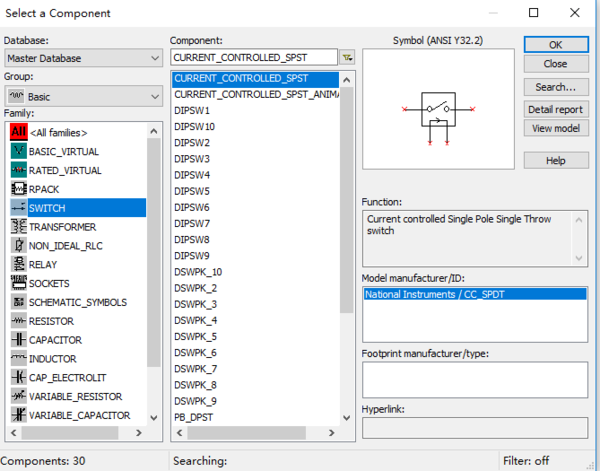Select National Instruments / CC_SPDT model
Viewport: 600px width, 471px height.
point(475,294)
